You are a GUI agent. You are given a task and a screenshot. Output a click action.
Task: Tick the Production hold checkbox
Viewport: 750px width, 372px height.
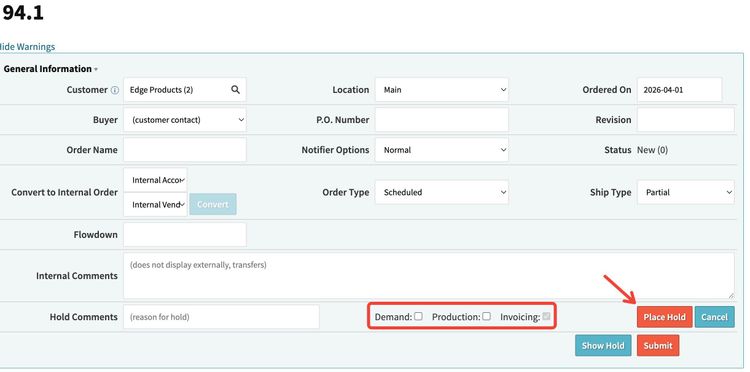coord(486,316)
